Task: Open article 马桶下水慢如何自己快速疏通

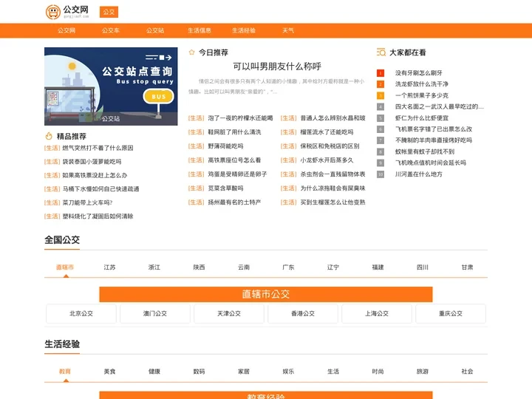Action: 100,188
